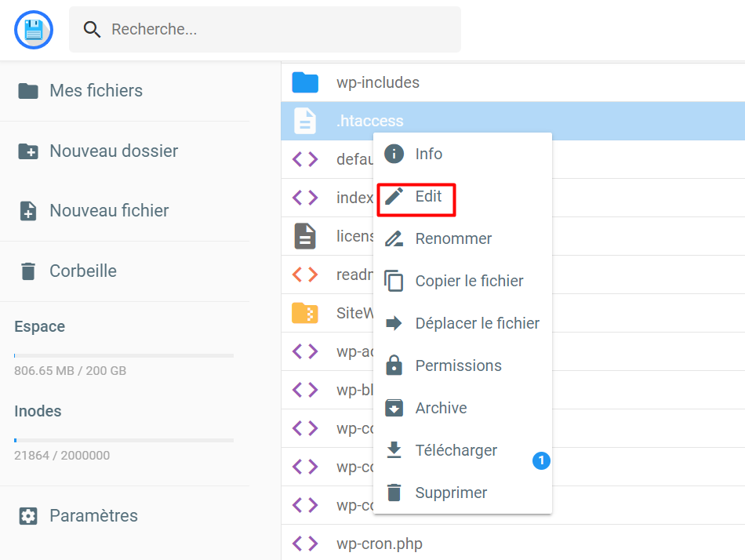
Task: Click the code brackets icon beside wp-cron.php
Action: (x=305, y=543)
